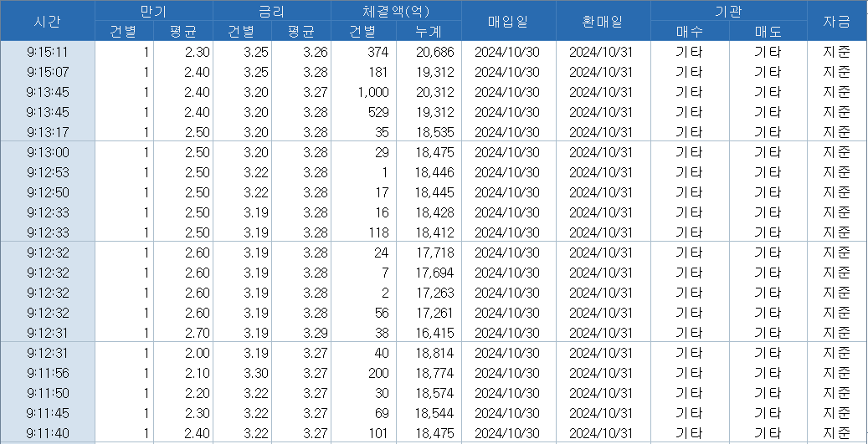Click the cumulative value 17,263
This screenshot has width=868, height=444.
[434, 293]
